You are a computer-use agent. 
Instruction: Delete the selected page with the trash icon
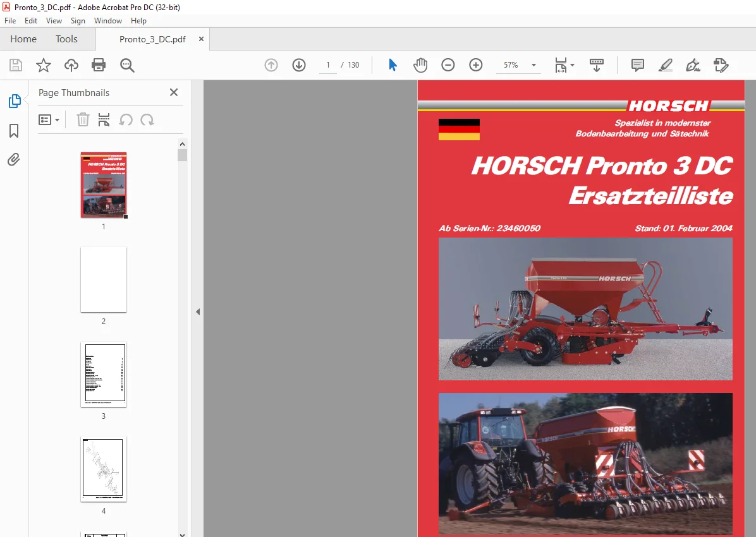click(83, 119)
